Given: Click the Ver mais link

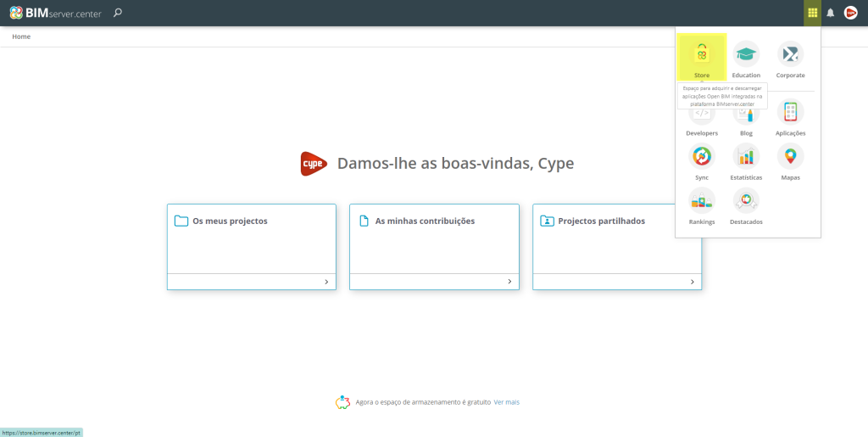Looking at the screenshot, I should coord(506,402).
